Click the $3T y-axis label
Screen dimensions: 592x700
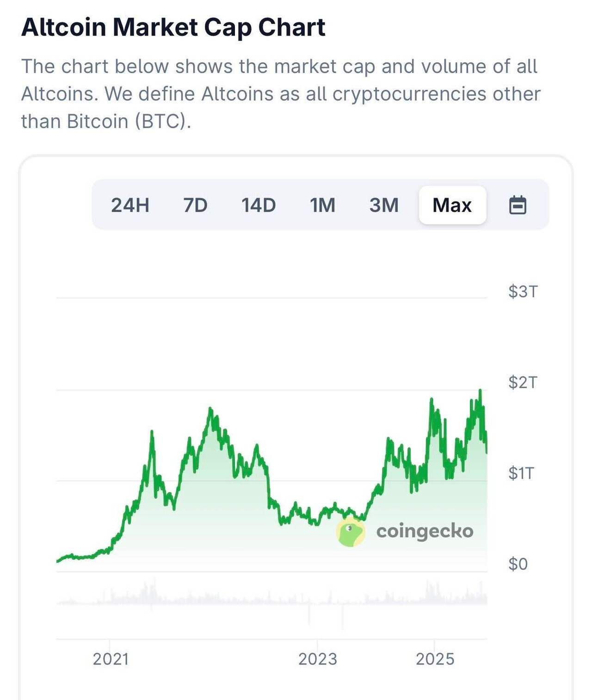click(x=523, y=291)
